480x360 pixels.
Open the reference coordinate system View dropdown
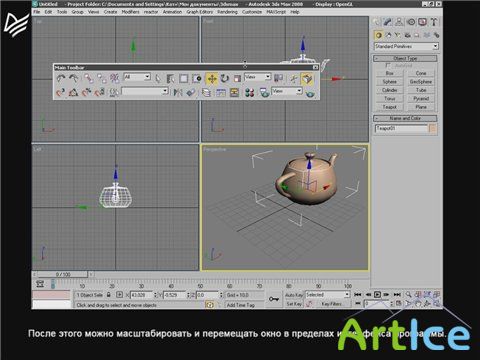[x=257, y=77]
